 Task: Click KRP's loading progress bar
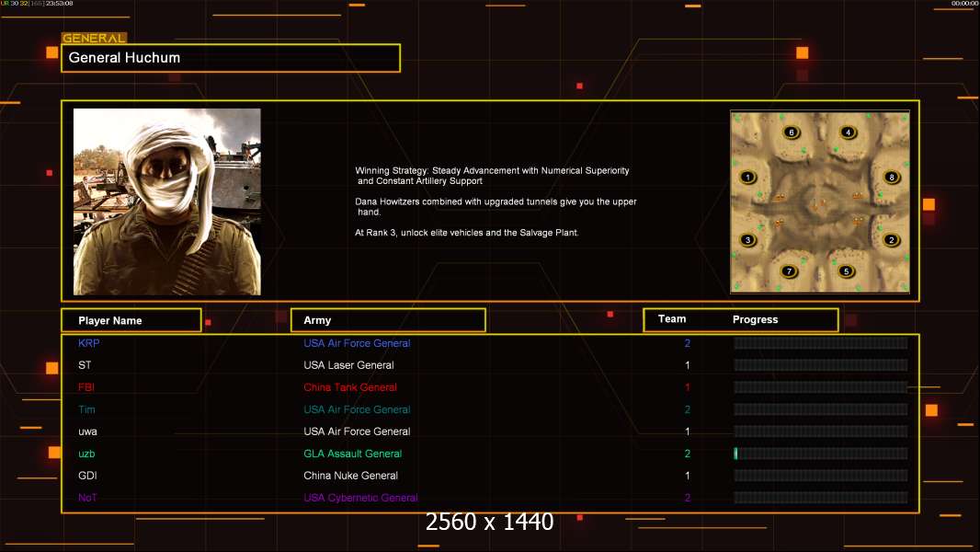pyautogui.click(x=821, y=343)
